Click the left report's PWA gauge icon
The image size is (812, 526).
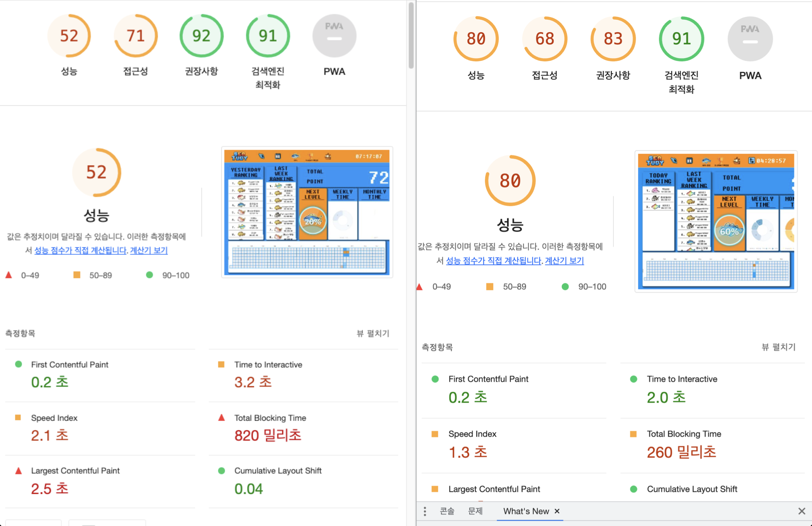(x=334, y=36)
